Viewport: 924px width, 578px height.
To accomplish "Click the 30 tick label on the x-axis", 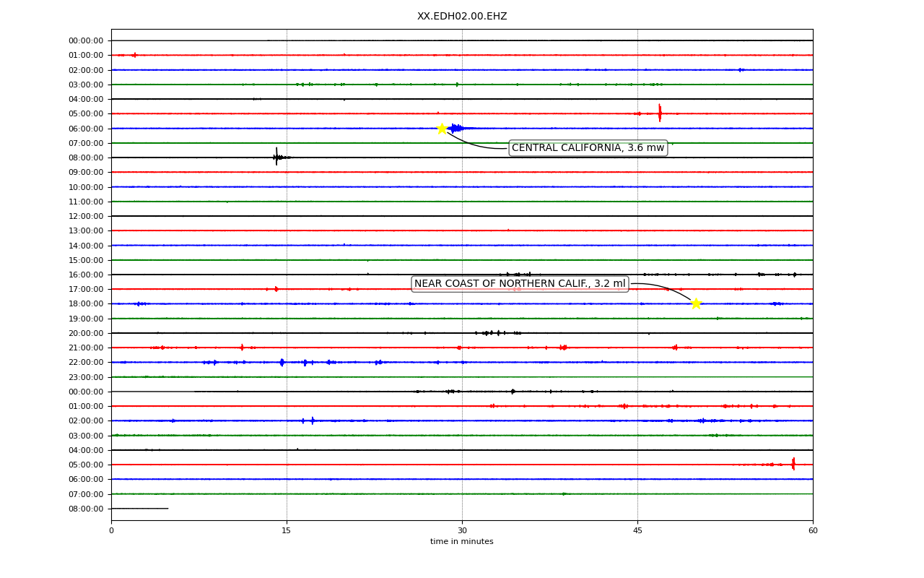I will point(462,531).
